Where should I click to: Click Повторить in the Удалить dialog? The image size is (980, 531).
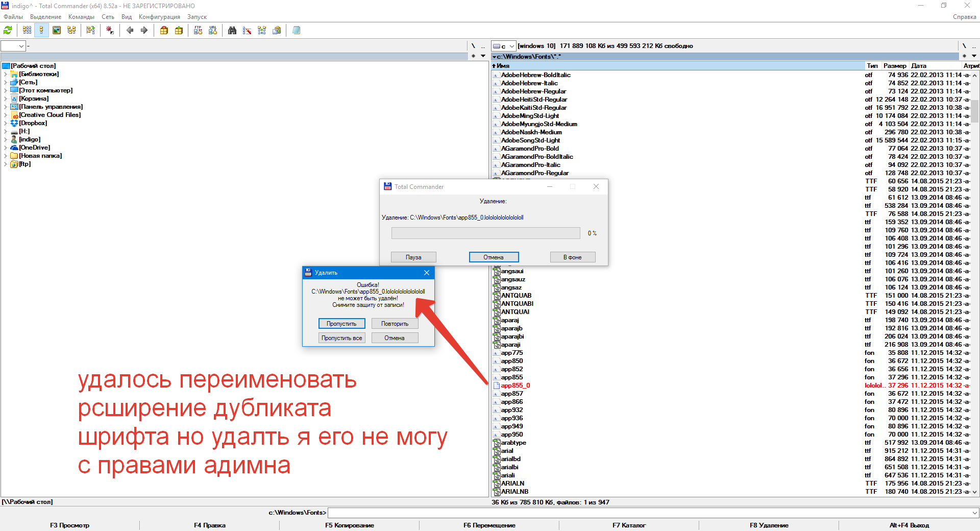tap(395, 324)
